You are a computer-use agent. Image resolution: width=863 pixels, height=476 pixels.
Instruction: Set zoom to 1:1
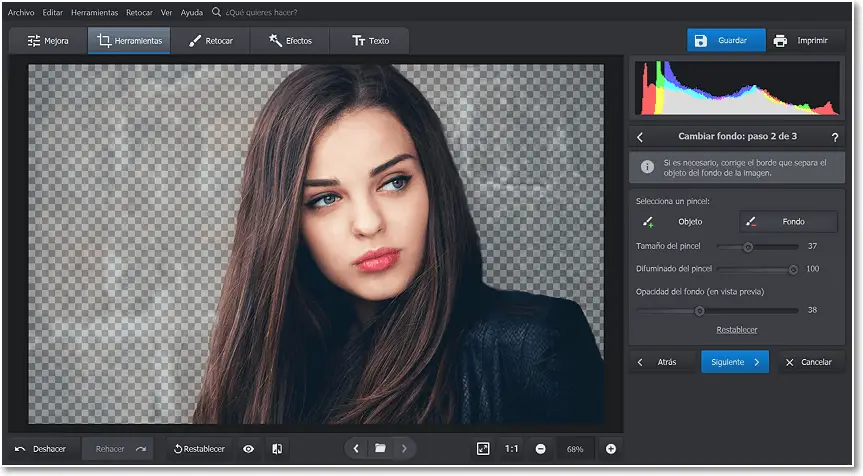pyautogui.click(x=511, y=449)
